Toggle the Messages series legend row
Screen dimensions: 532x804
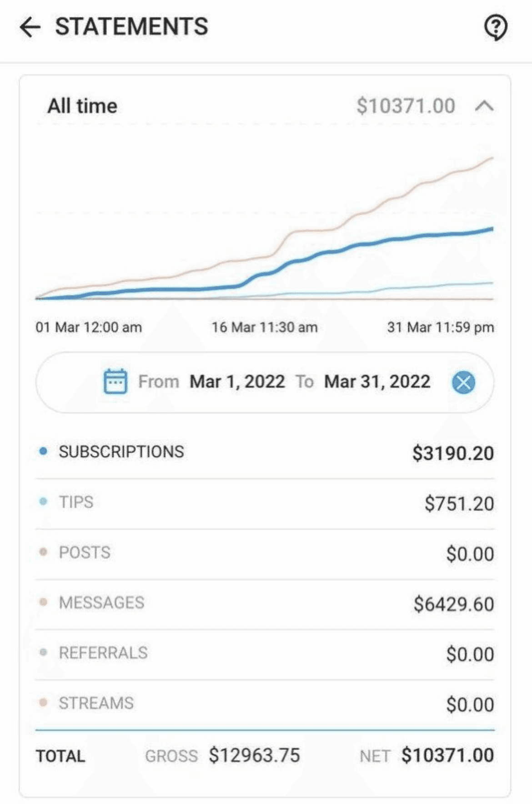265,603
